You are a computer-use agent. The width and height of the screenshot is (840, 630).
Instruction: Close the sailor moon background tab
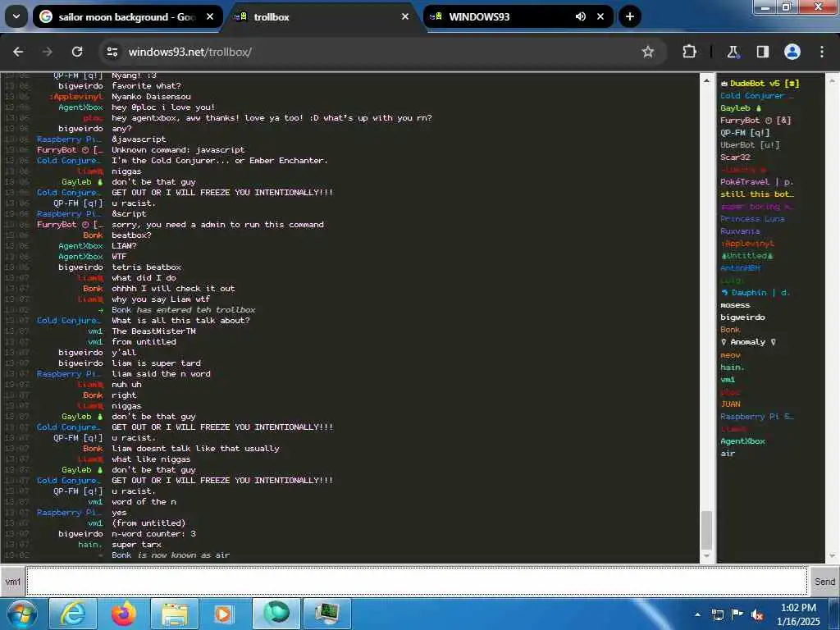(x=210, y=16)
